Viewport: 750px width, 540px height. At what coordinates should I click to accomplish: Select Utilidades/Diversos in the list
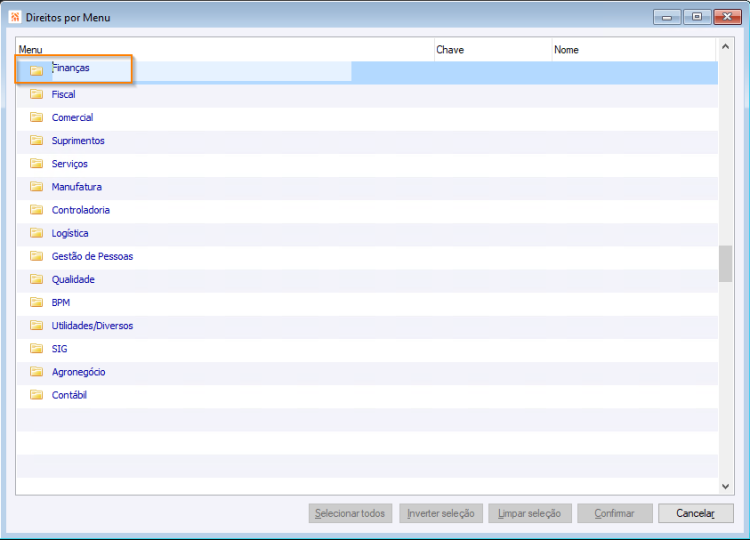(92, 326)
